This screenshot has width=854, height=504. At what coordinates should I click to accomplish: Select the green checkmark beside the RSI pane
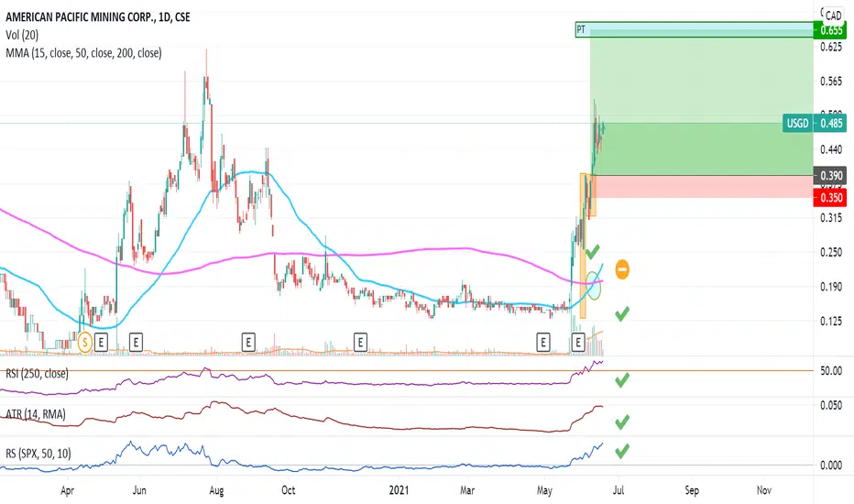click(622, 380)
